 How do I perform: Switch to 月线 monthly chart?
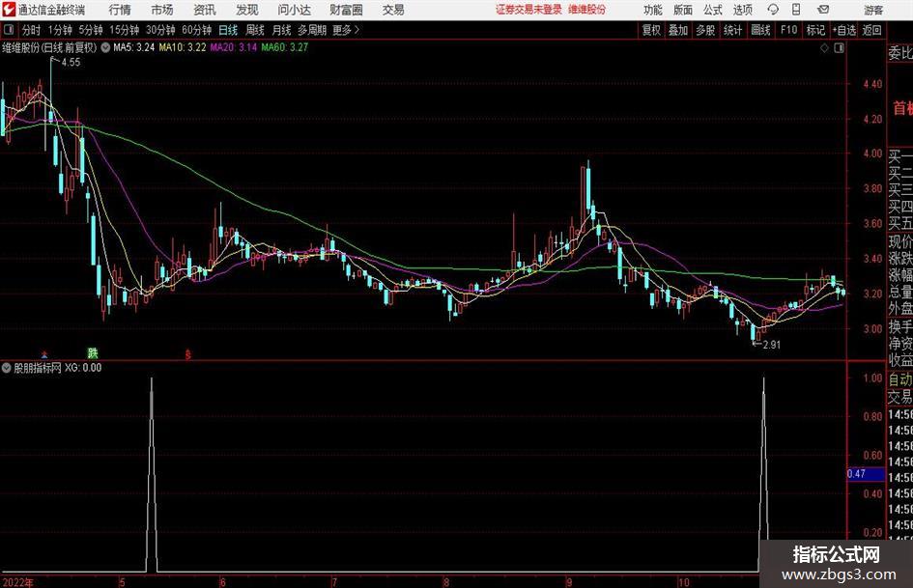(282, 30)
